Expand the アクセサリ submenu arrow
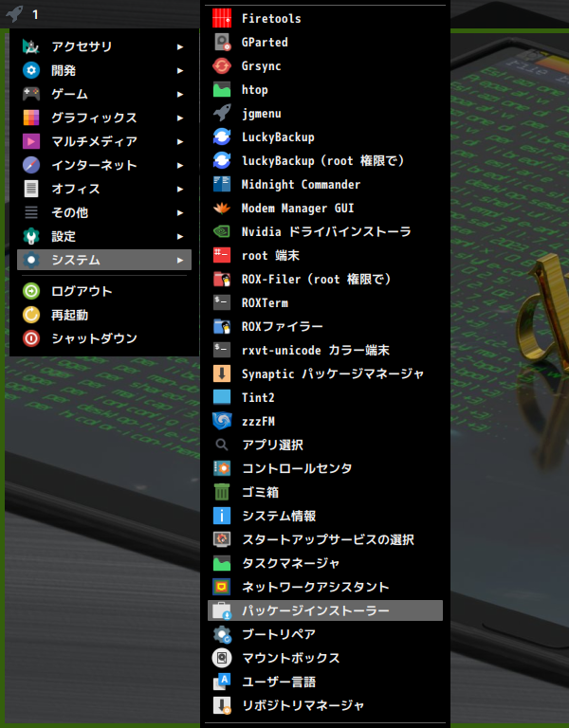The image size is (569, 728). (x=180, y=46)
